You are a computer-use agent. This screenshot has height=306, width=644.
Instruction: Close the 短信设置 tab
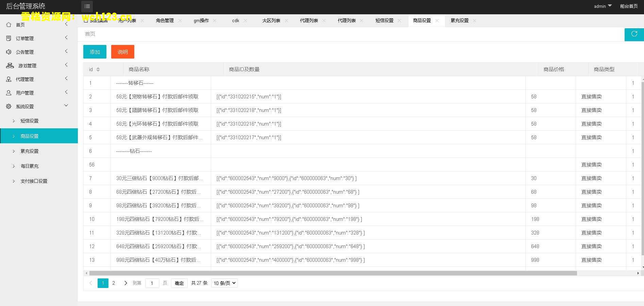[x=400, y=21]
